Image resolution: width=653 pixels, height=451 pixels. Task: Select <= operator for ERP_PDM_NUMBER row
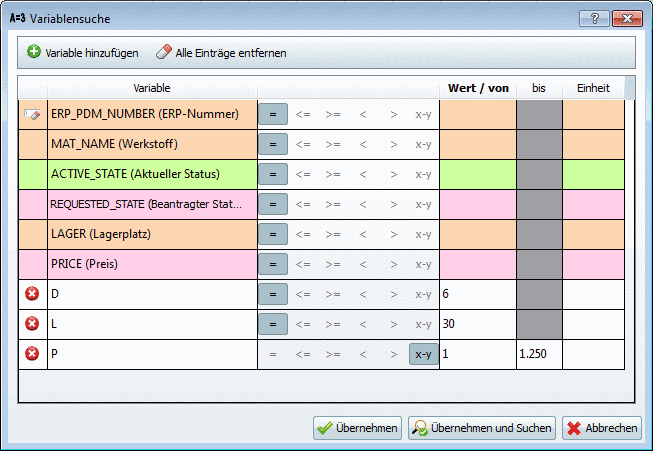coord(303,114)
